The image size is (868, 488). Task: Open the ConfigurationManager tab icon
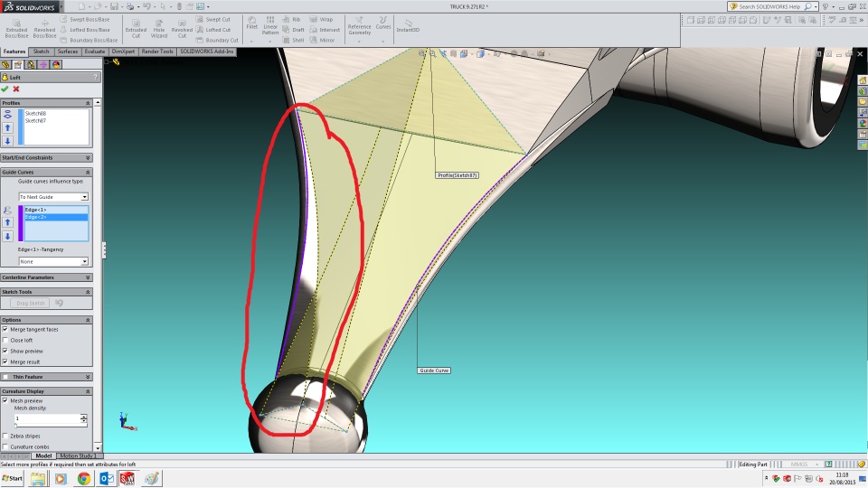[x=31, y=65]
